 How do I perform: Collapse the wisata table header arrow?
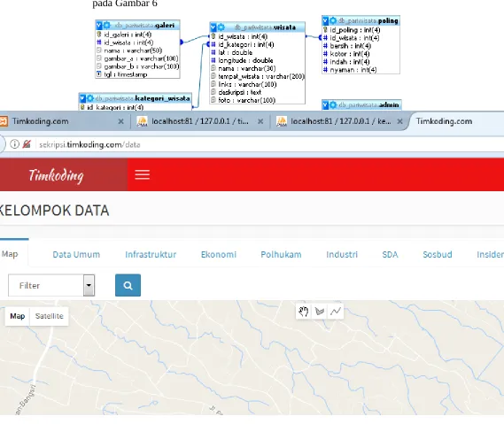(213, 27)
